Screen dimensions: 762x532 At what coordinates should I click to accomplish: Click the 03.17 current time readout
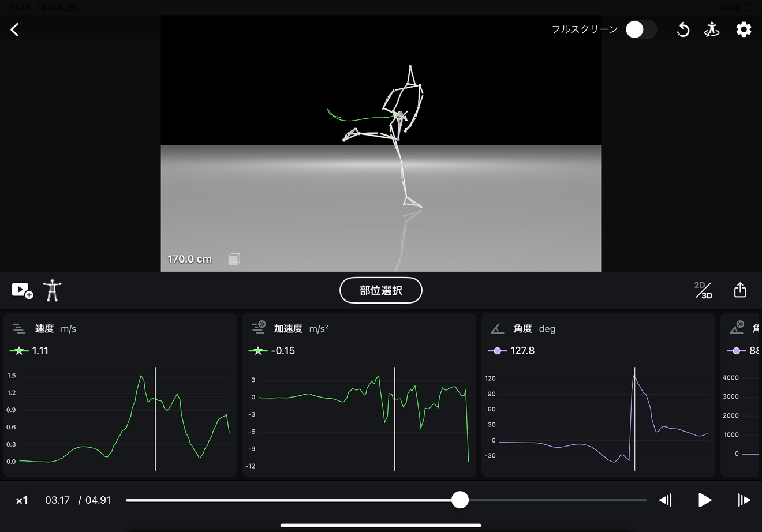(57, 500)
